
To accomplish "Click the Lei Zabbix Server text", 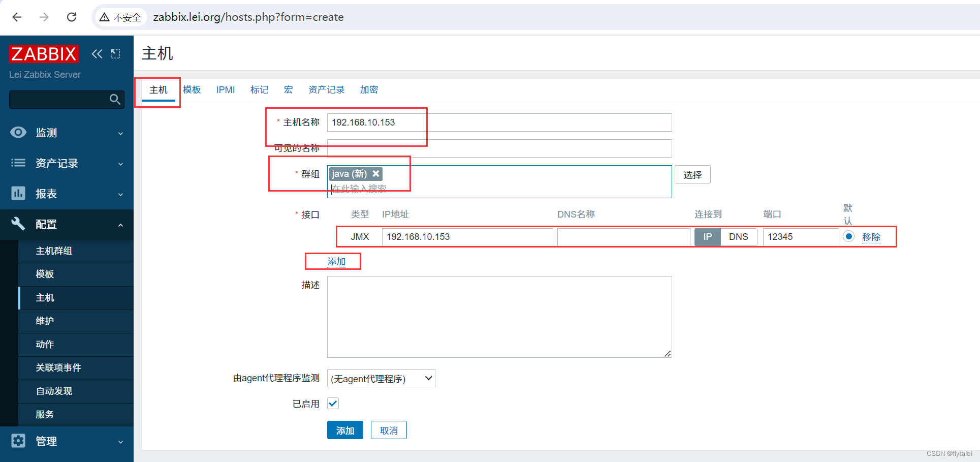I will pos(45,75).
